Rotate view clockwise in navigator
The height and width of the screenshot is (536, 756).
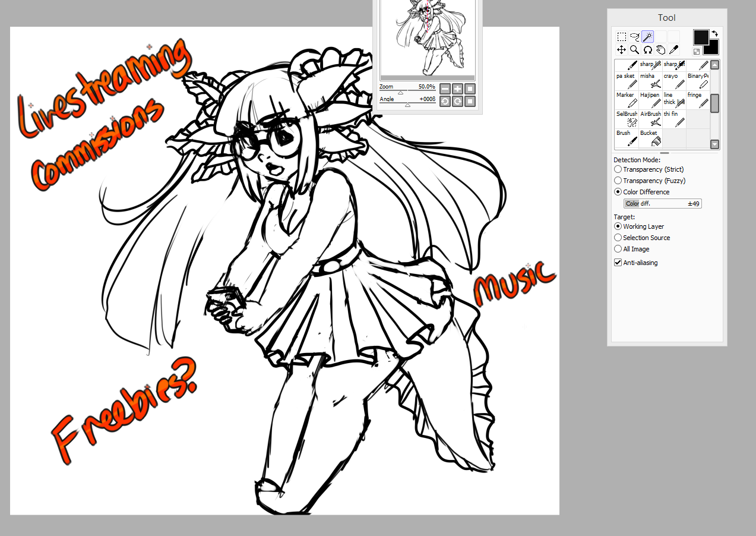point(457,101)
